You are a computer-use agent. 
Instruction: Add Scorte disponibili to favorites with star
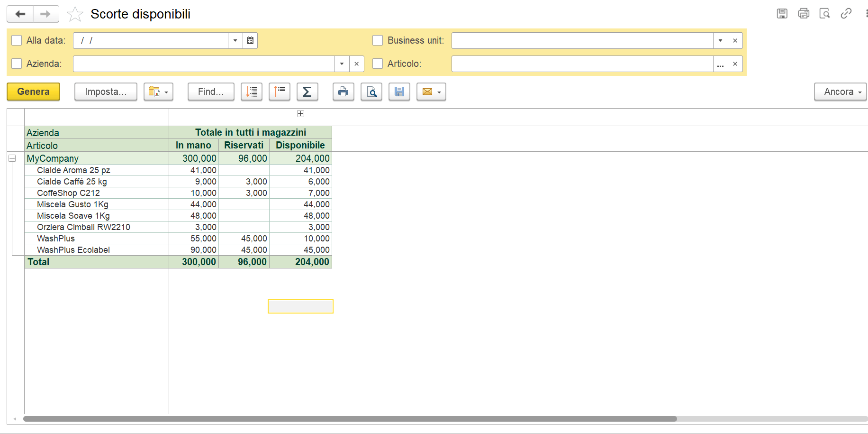click(75, 14)
